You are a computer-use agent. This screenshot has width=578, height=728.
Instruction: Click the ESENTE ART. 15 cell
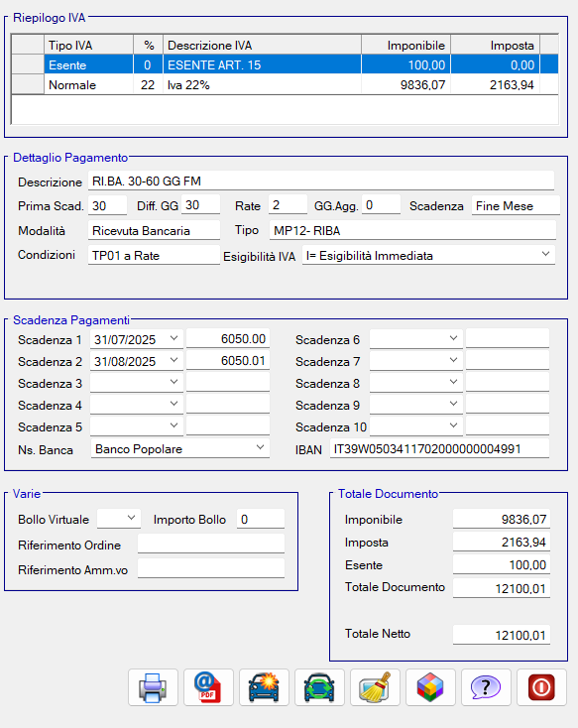tap(262, 64)
